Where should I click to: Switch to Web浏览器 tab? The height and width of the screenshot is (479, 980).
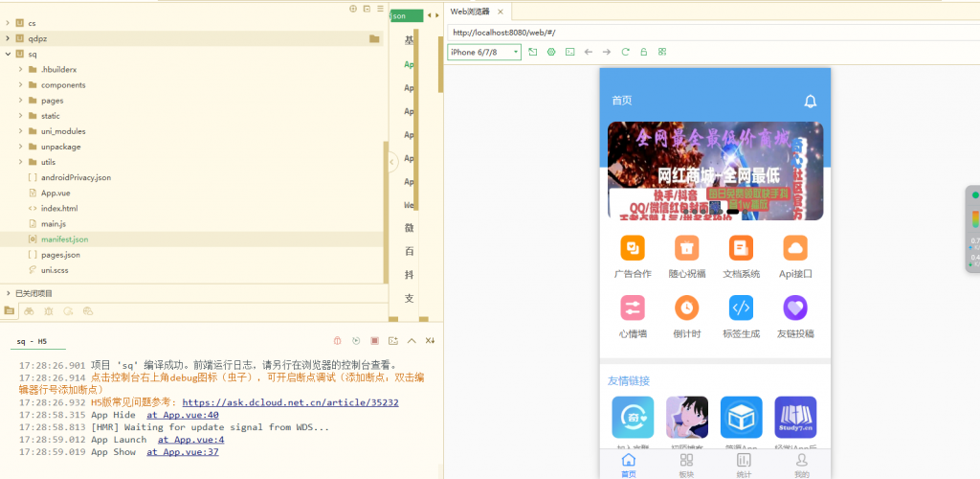(x=470, y=11)
